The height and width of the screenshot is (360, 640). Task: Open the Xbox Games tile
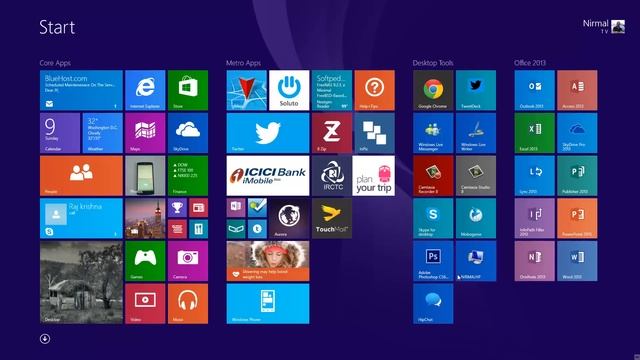145,261
